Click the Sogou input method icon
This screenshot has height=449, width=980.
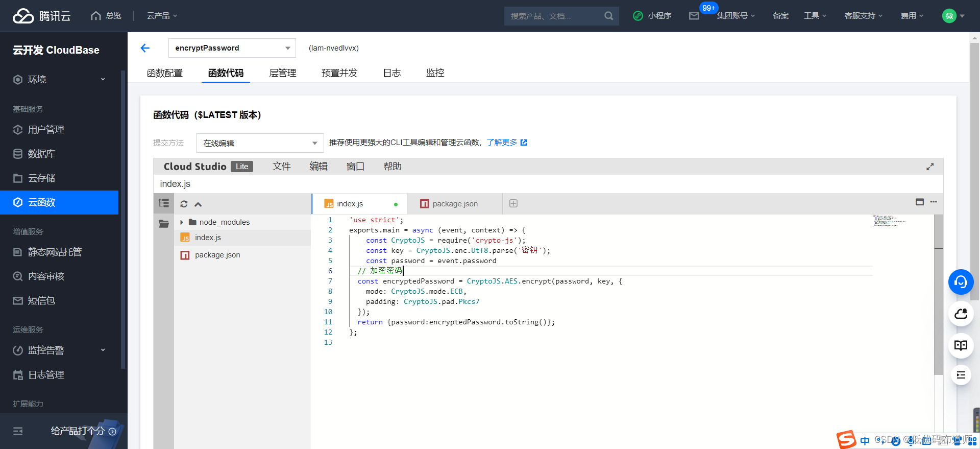(x=846, y=439)
